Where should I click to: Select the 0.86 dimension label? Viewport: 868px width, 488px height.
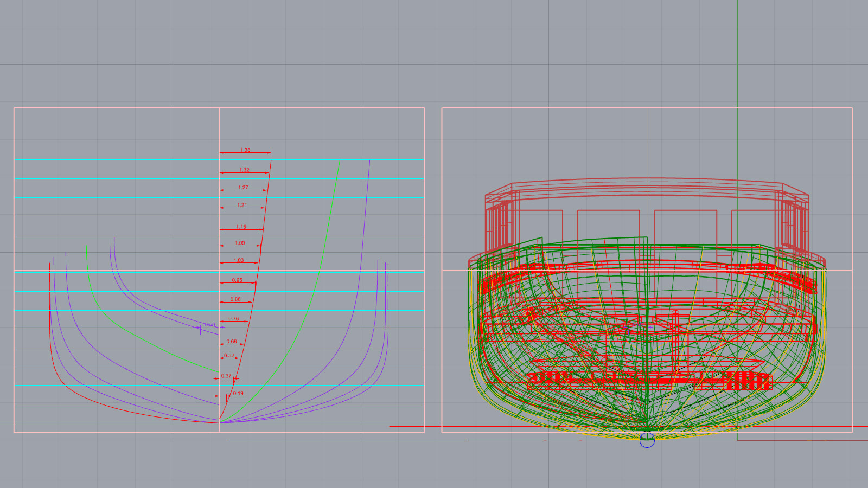point(235,299)
